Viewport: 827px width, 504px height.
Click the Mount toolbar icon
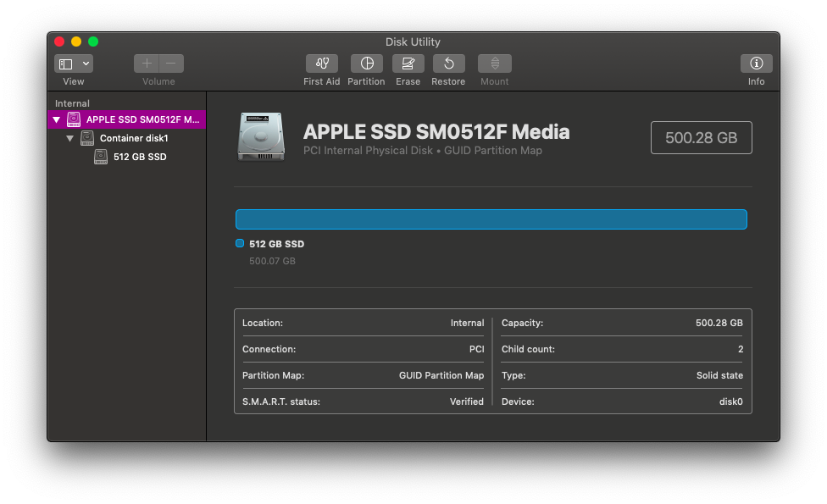(495, 64)
